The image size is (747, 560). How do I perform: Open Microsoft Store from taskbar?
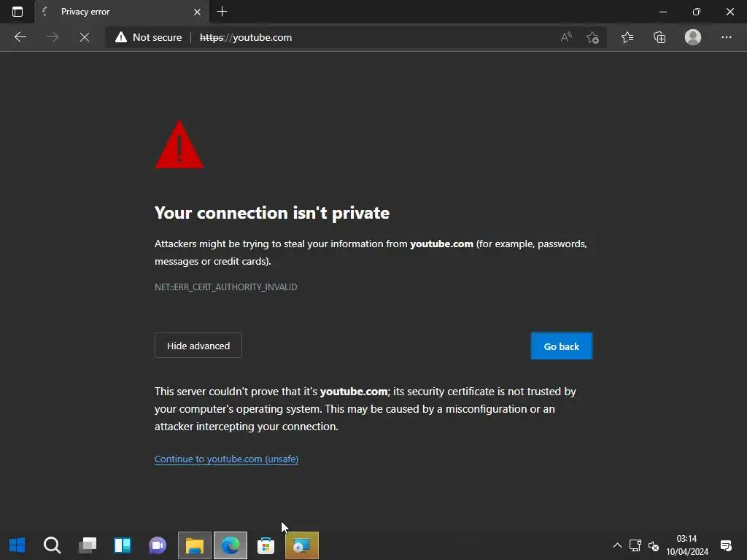click(266, 545)
